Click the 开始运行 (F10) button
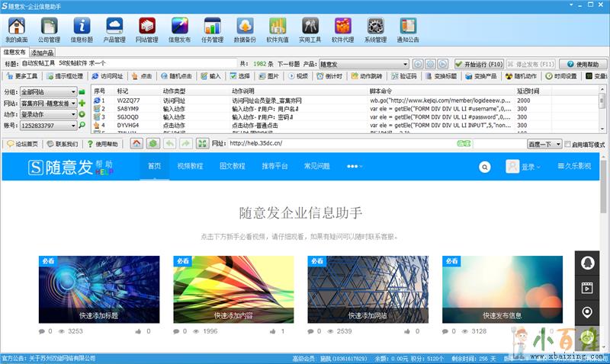The height and width of the screenshot is (364, 610). 479,64
